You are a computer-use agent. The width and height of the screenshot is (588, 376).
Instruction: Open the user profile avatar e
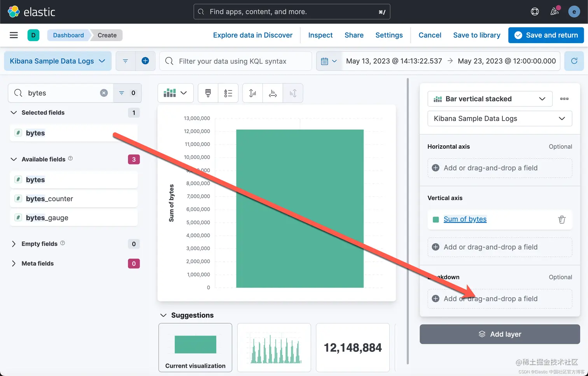coord(574,12)
